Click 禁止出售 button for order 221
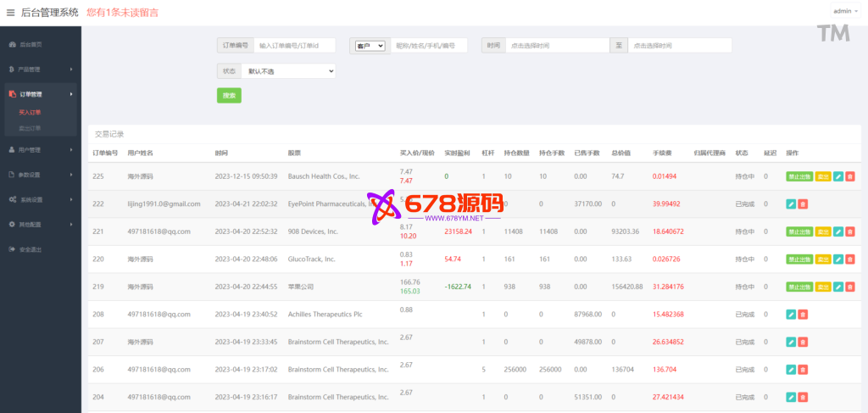Screen dimensions: 868x413 click(x=799, y=232)
